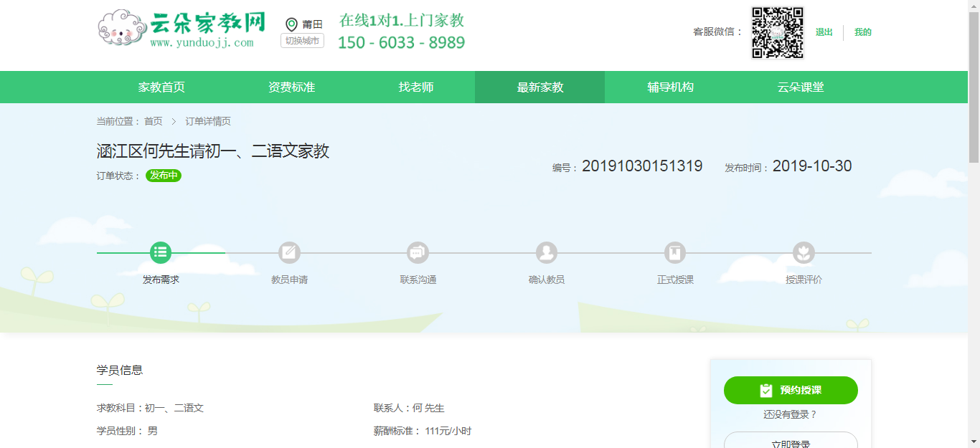The height and width of the screenshot is (448, 980).
Task: Click the 正式授课 book step icon
Action: click(x=675, y=252)
